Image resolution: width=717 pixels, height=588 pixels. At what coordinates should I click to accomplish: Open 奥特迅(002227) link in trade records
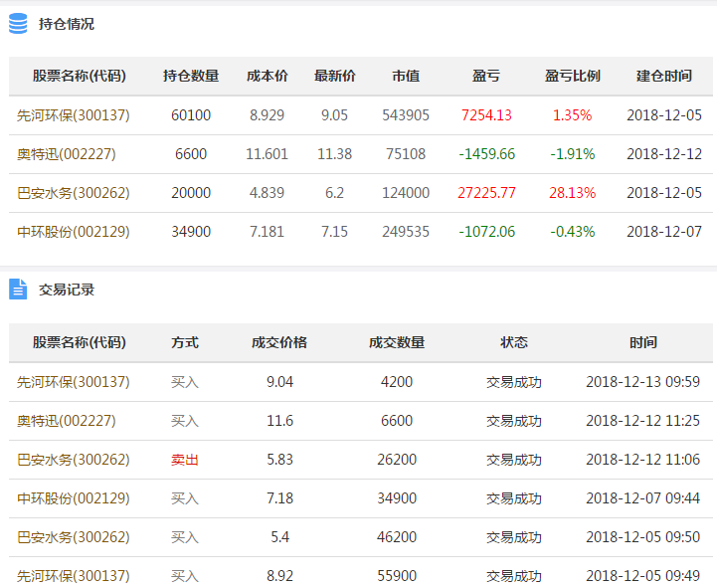(67, 421)
